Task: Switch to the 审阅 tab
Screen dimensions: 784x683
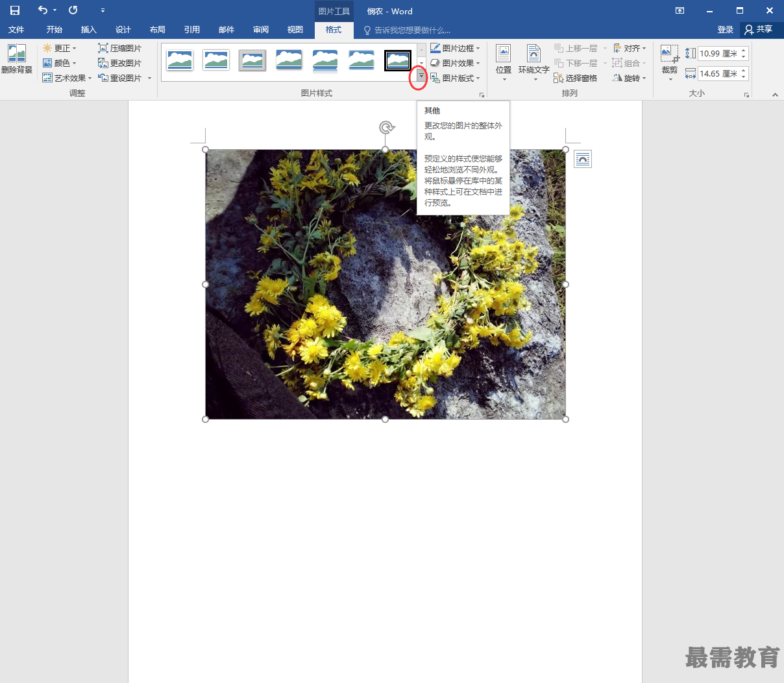Action: coord(261,30)
